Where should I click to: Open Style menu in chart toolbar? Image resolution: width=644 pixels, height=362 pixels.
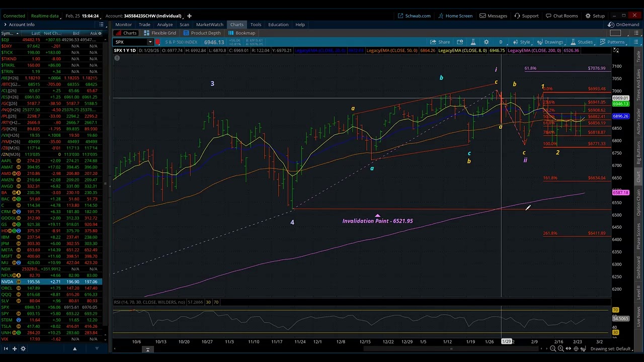(521, 42)
